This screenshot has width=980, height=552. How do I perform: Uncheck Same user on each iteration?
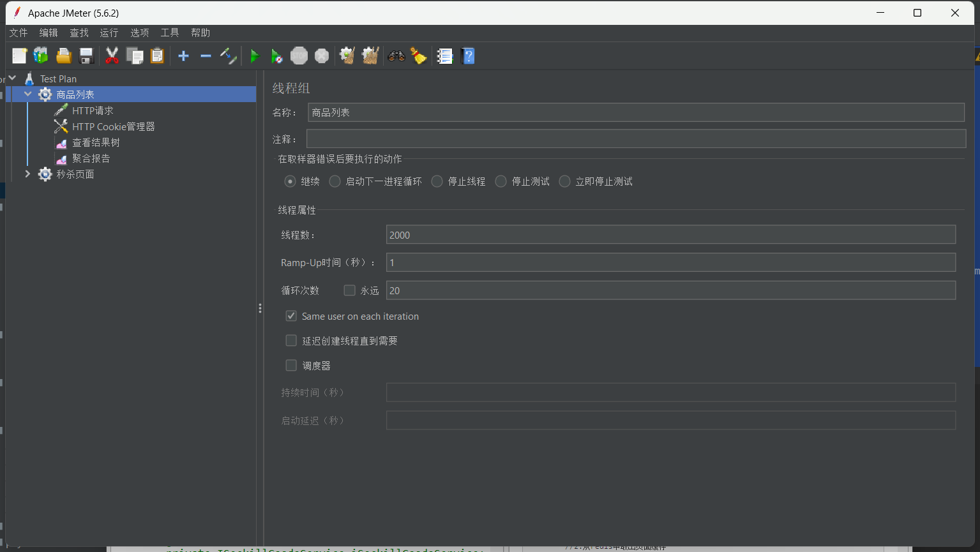(291, 316)
